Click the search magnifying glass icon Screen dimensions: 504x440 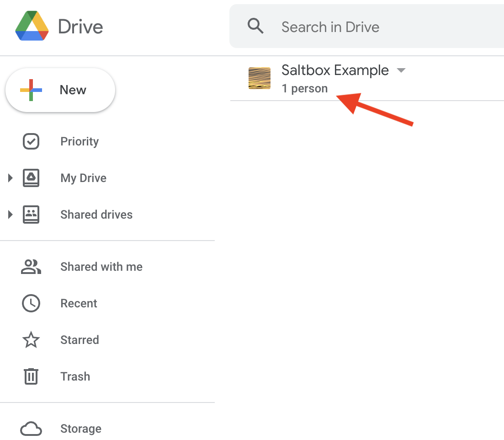pos(255,27)
